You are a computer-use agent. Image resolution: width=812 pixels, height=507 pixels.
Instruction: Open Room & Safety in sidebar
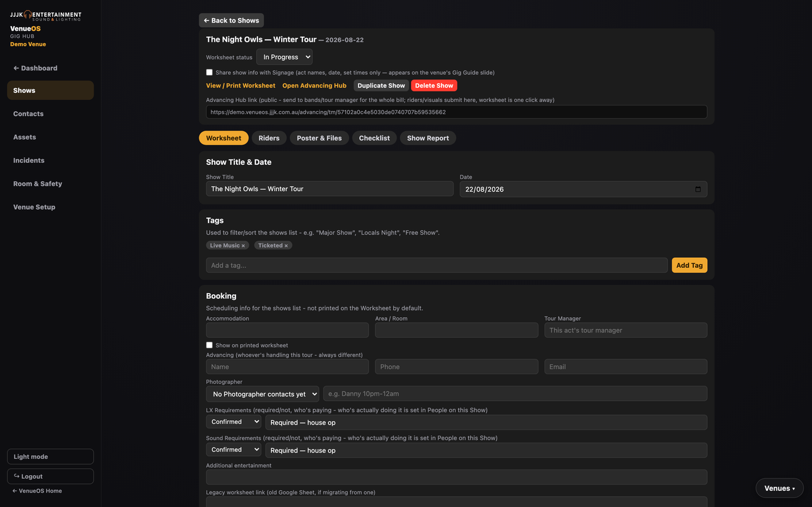click(x=50, y=184)
